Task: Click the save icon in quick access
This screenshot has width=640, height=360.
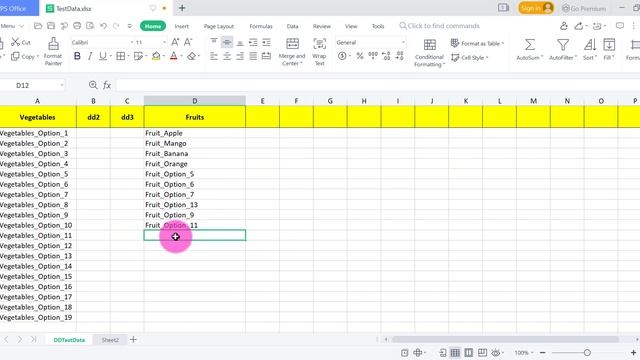Action: pos(51,26)
